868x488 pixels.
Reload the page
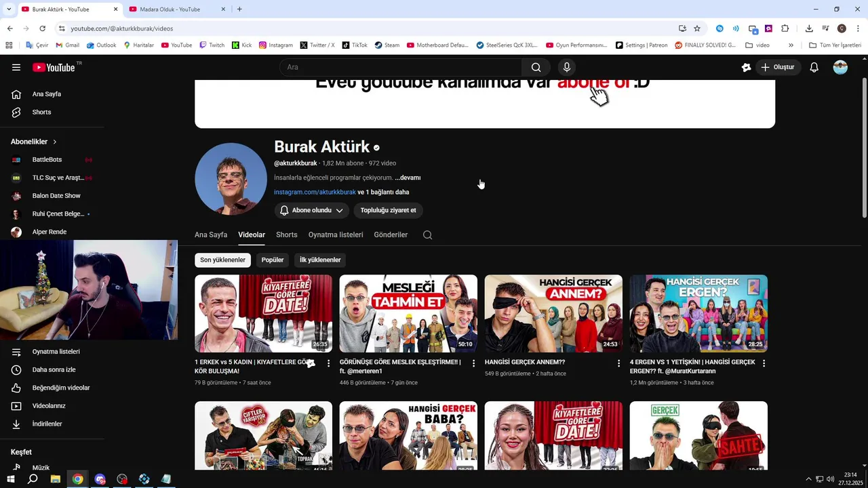[42, 28]
